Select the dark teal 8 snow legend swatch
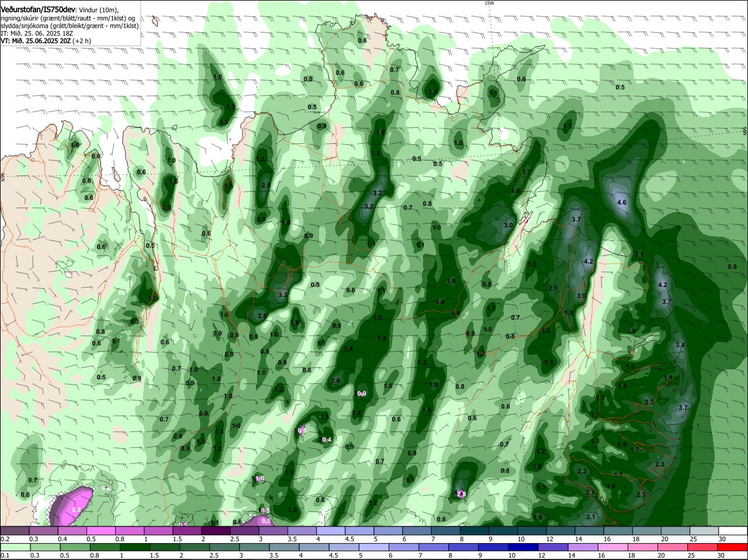 (x=475, y=531)
